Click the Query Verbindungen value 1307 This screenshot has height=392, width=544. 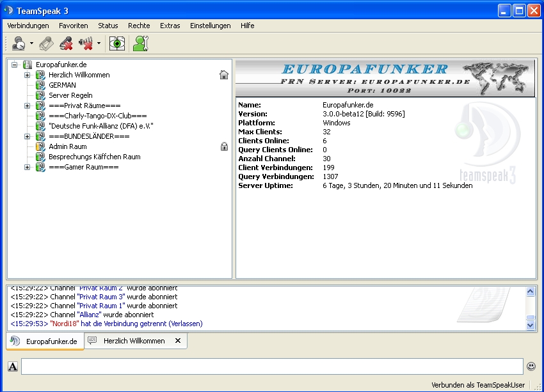coord(330,176)
